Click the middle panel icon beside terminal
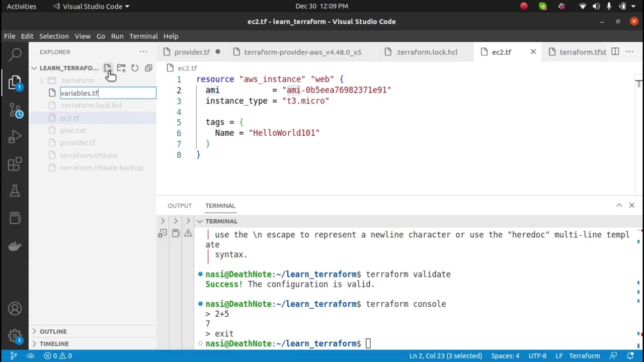Image resolution: width=644 pixels, height=362 pixels. pos(176,233)
